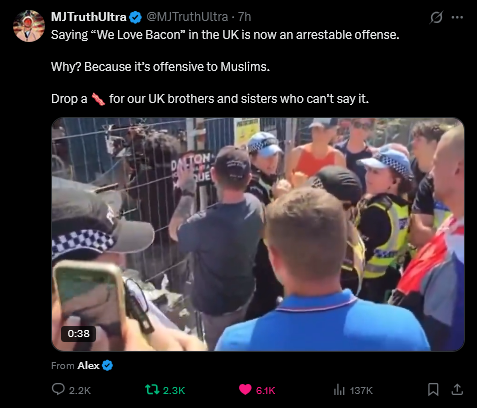Click the MJTruthUltra display name
Image resolution: width=477 pixels, height=408 pixels.
tap(88, 17)
